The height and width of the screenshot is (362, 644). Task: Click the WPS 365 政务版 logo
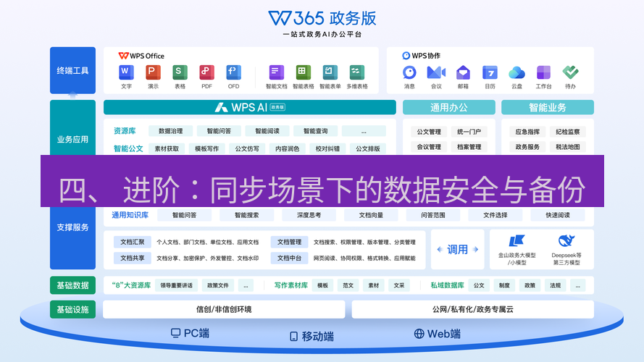(x=322, y=18)
